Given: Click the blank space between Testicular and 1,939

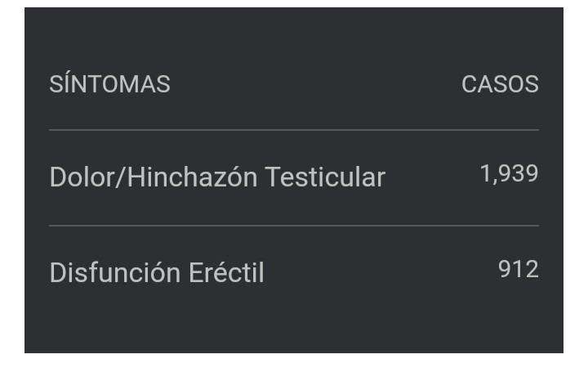Looking at the screenshot, I should click(x=433, y=177).
